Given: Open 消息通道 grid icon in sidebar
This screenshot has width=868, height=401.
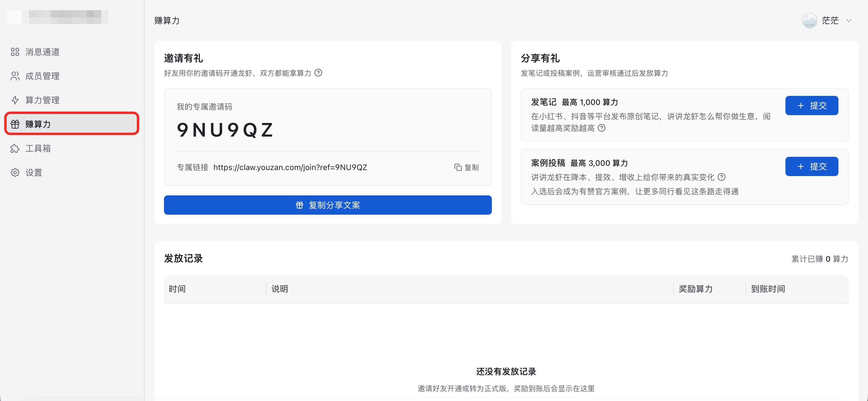Looking at the screenshot, I should 15,52.
